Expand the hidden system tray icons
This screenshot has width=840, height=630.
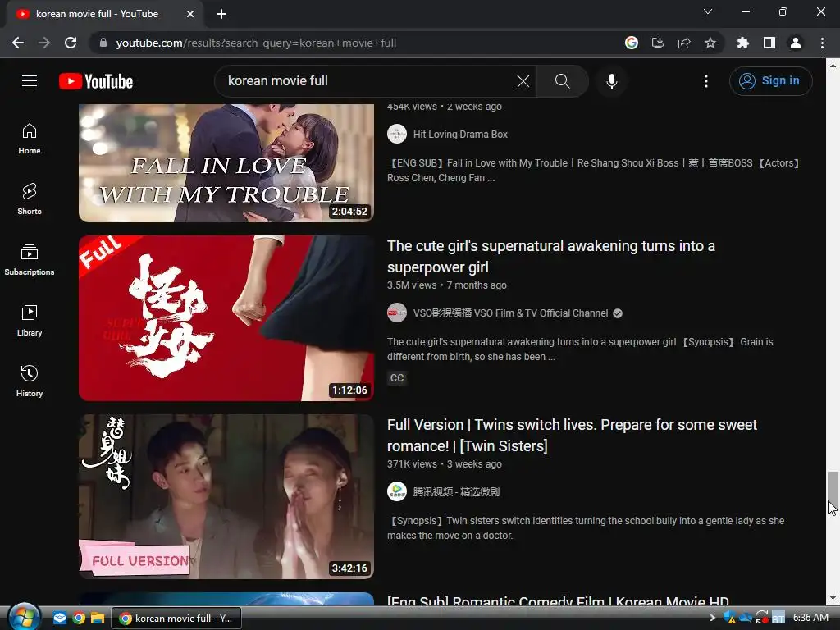(x=712, y=618)
